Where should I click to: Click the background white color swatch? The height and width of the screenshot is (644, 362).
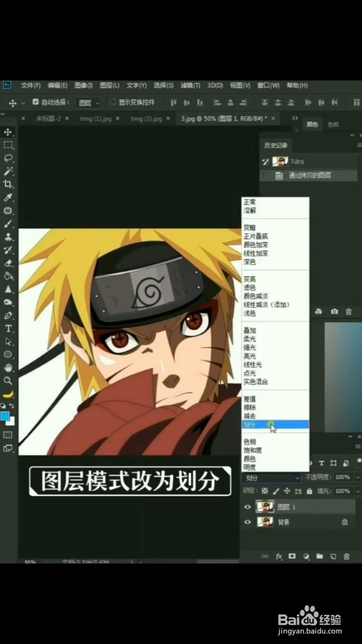12,421
